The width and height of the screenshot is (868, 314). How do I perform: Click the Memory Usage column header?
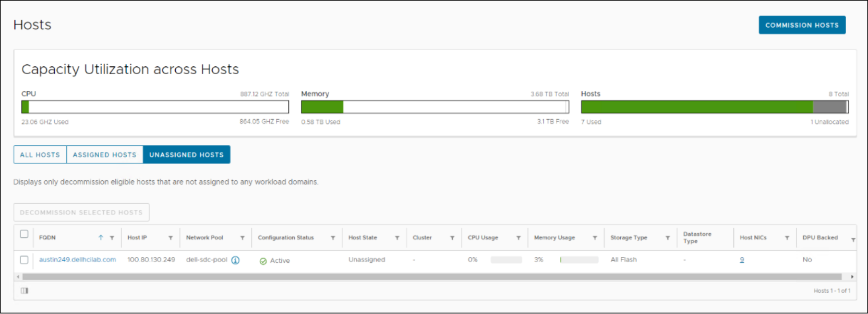[x=554, y=238]
